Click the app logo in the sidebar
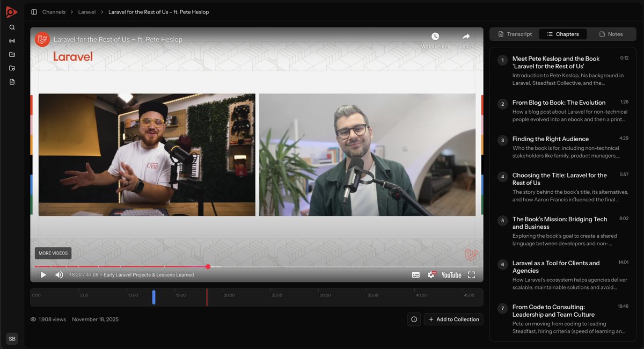 (11, 12)
